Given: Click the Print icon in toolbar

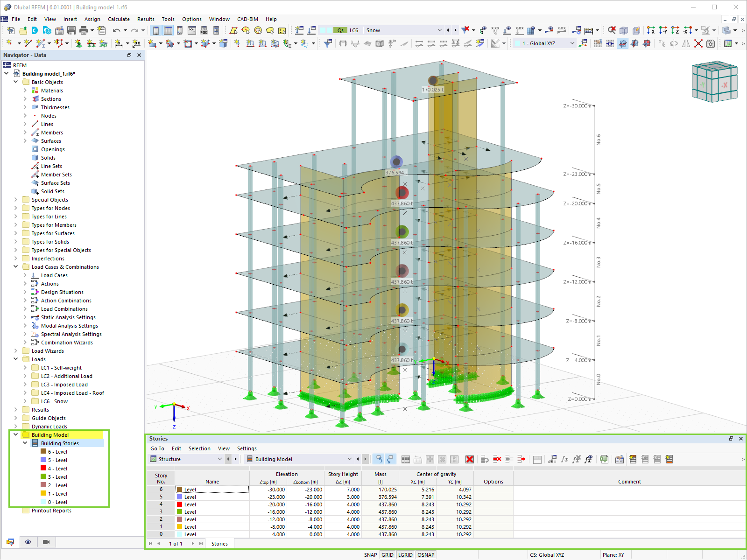Looking at the screenshot, I should coord(84,30).
